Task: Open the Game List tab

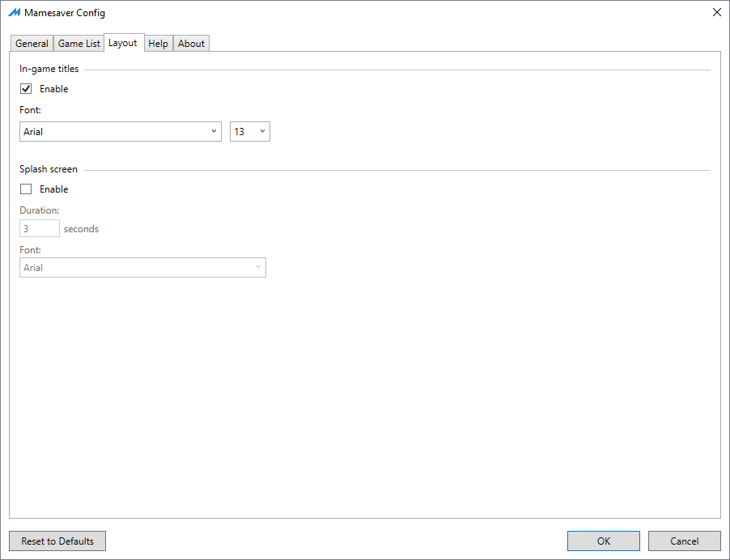Action: 79,43
